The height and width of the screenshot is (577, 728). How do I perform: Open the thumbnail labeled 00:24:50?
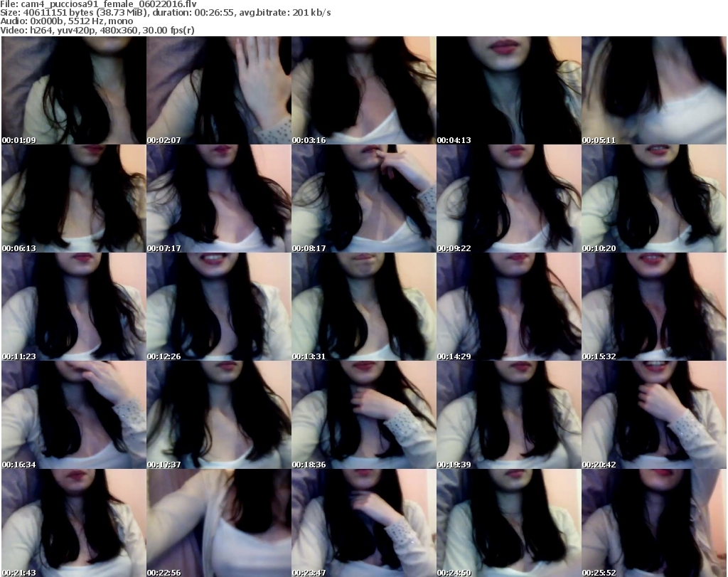[509, 523]
